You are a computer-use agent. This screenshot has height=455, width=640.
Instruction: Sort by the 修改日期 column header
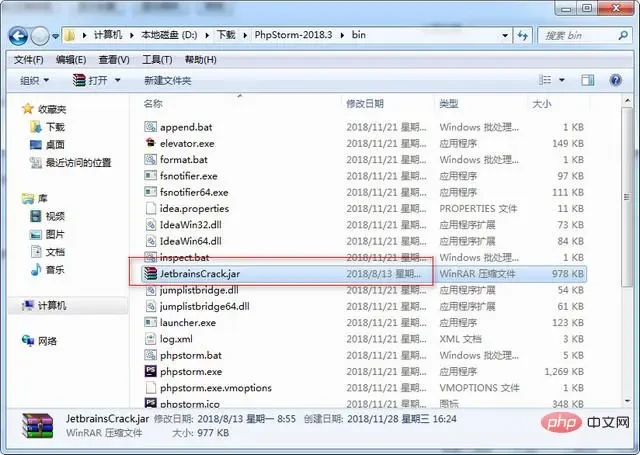pyautogui.click(x=365, y=104)
